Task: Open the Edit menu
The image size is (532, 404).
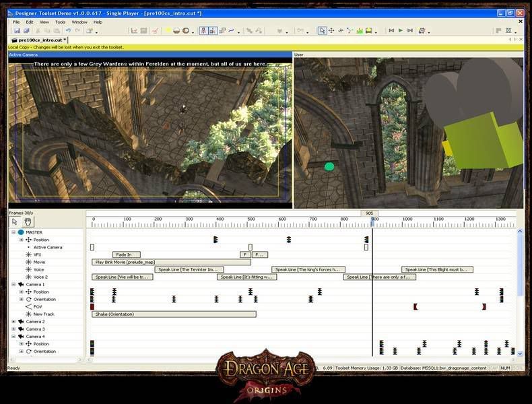Action: pos(30,22)
